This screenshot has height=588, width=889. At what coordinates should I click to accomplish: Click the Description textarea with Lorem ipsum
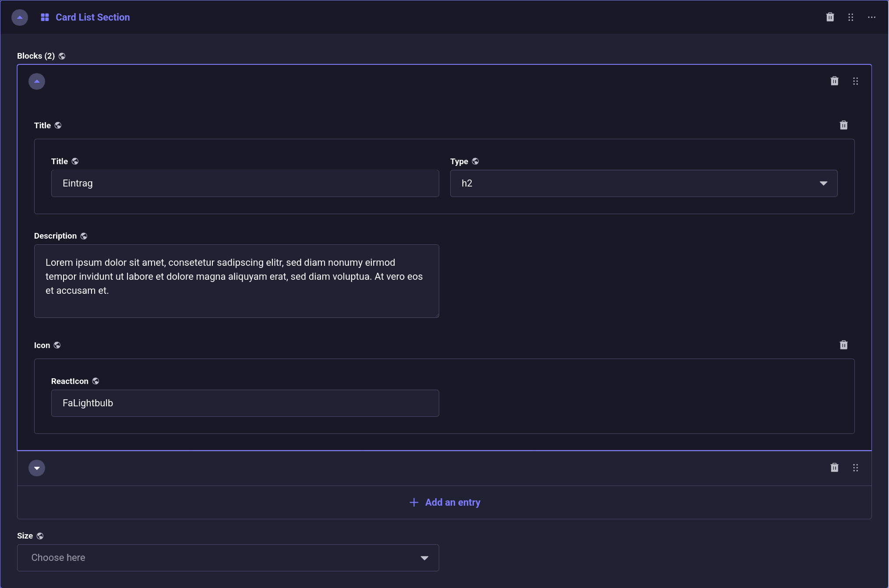tap(236, 281)
